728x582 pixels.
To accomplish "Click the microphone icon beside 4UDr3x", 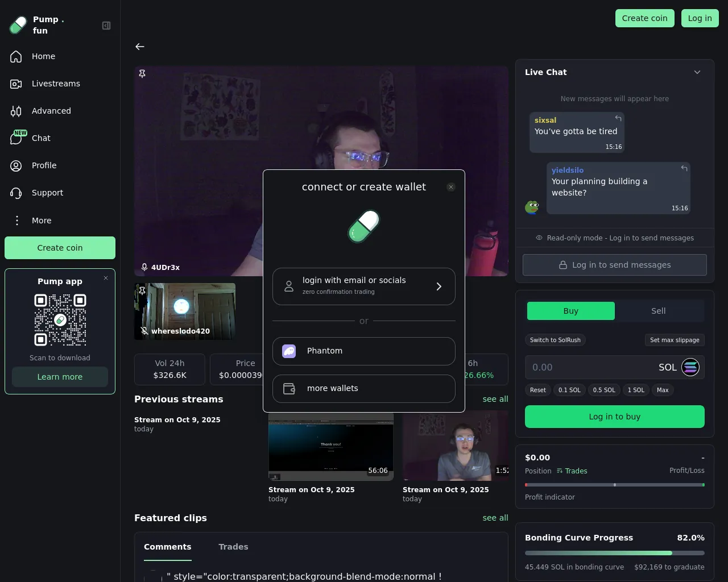I will tap(144, 267).
